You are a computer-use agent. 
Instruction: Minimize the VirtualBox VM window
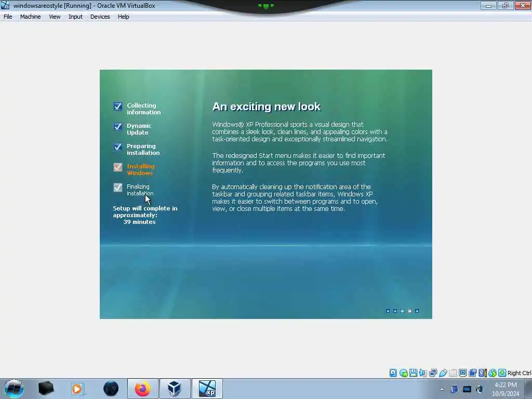pyautogui.click(x=488, y=5)
